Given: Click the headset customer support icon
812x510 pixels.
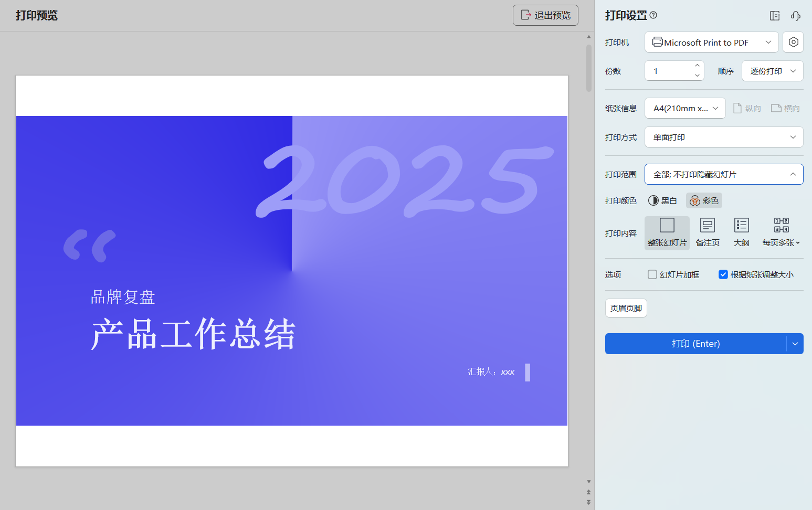Looking at the screenshot, I should tap(795, 16).
